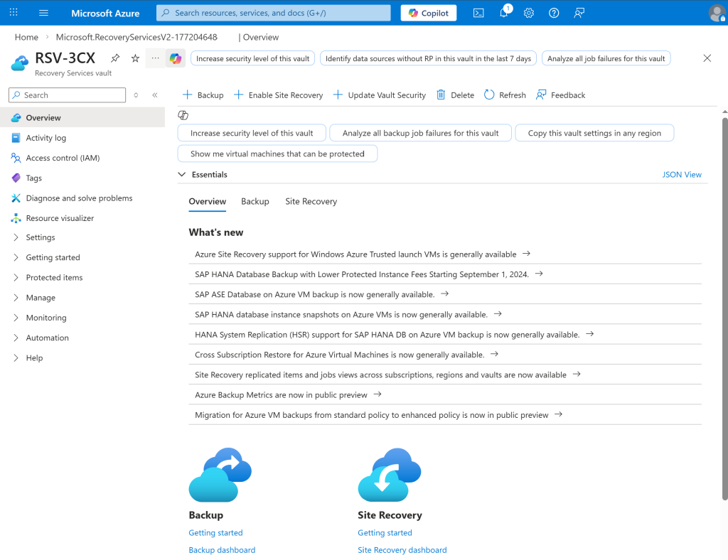The width and height of the screenshot is (728, 560).
Task: Add RSV-3CX vault to favorites star
Action: pos(135,58)
